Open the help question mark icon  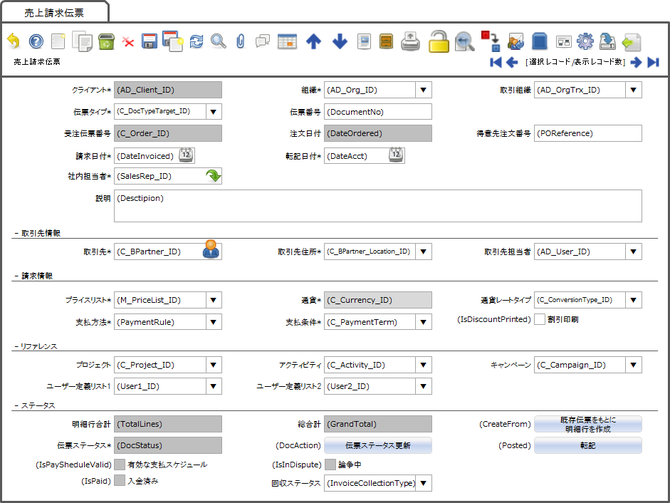pos(36,41)
